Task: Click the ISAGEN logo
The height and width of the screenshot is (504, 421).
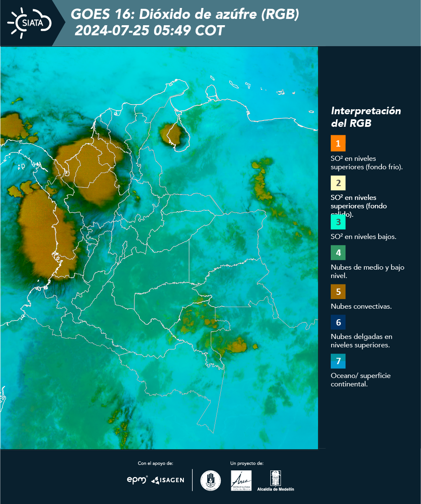Action: 167,480
